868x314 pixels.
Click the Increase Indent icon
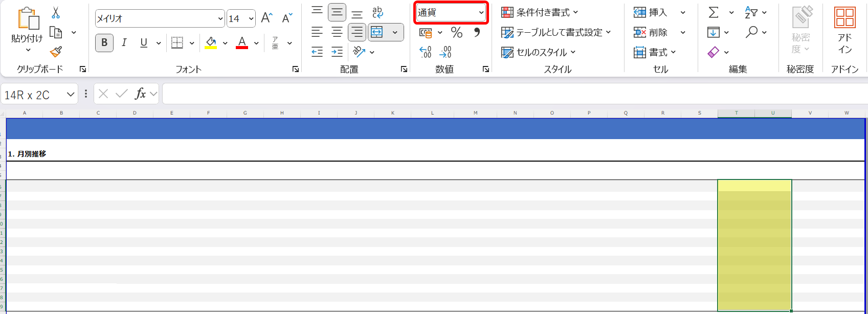point(337,52)
